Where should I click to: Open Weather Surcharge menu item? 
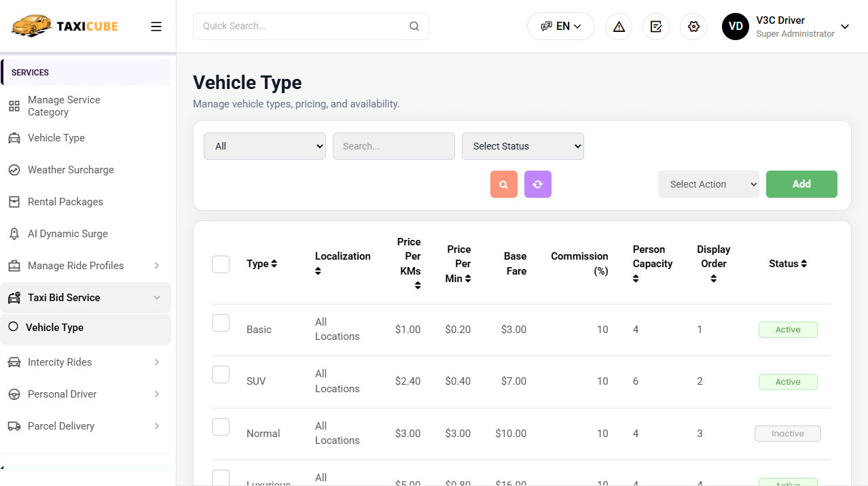tap(86, 170)
